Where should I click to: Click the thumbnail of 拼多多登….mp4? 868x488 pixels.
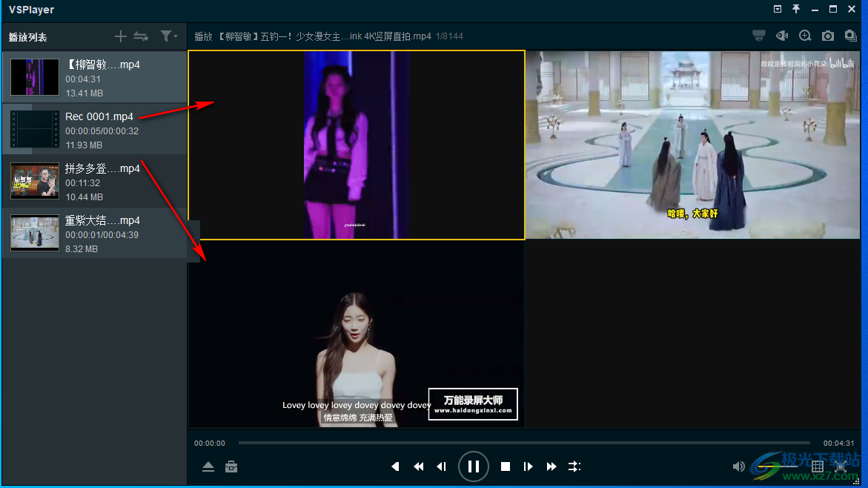[x=34, y=181]
